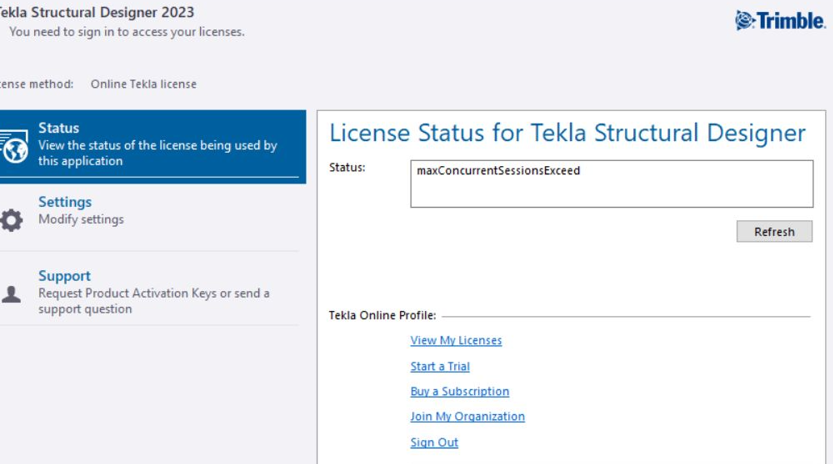The height and width of the screenshot is (464, 833).
Task: Click the maxConcurrentSessionsExceed status text box
Action: coord(611,183)
